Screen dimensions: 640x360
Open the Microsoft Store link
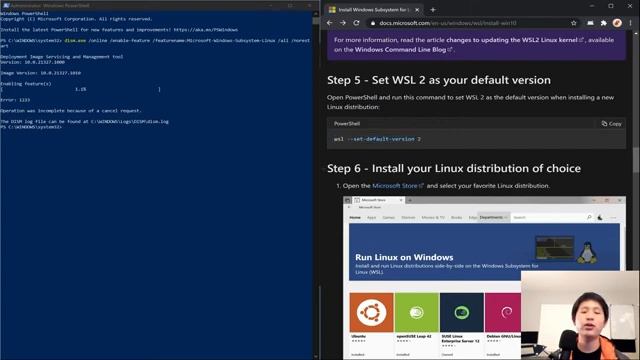coord(398,186)
